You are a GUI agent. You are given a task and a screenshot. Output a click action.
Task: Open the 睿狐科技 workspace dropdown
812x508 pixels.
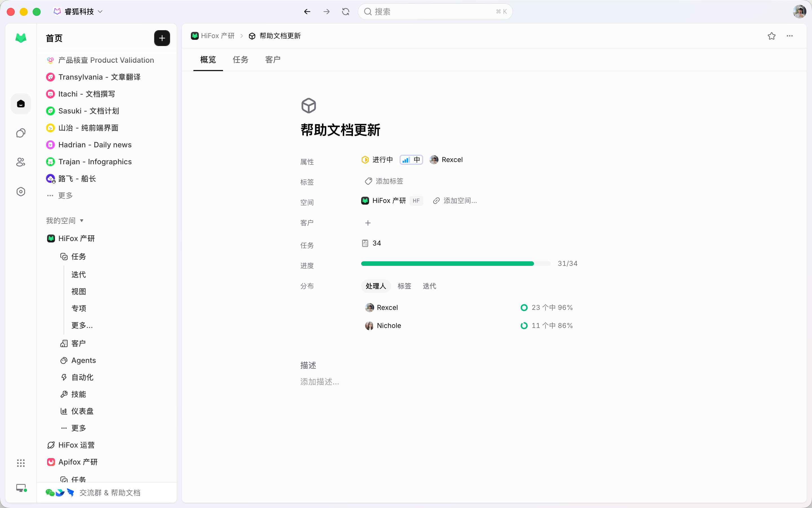(x=78, y=12)
